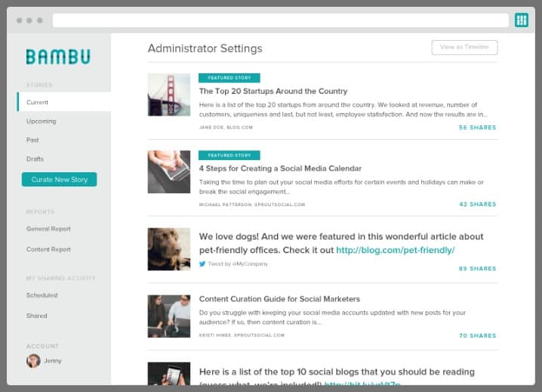The width and height of the screenshot is (542, 392).
Task: Open the General Report page
Action: click(48, 229)
